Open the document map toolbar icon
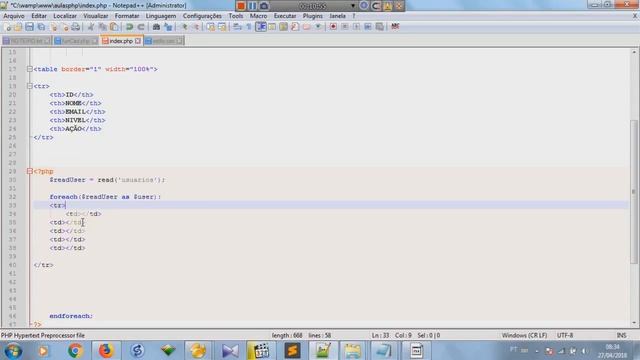640x360 pixels. (283, 27)
